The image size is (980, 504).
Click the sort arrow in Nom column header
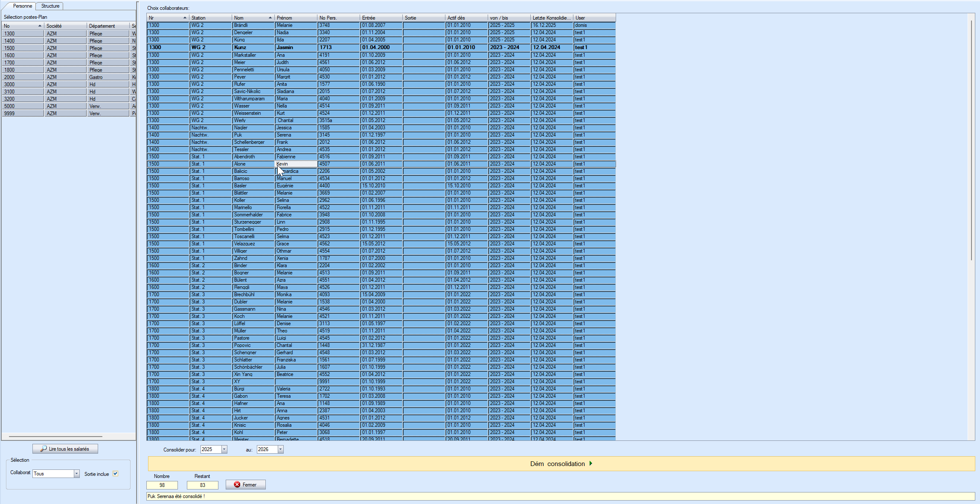coord(270,18)
